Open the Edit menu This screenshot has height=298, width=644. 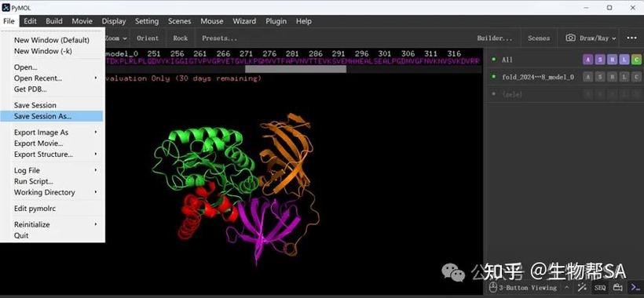click(30, 21)
